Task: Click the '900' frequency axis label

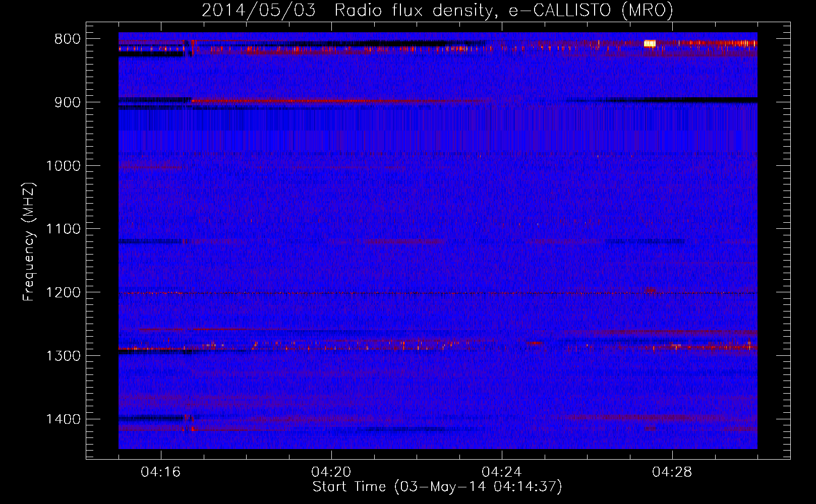Action: (x=67, y=102)
